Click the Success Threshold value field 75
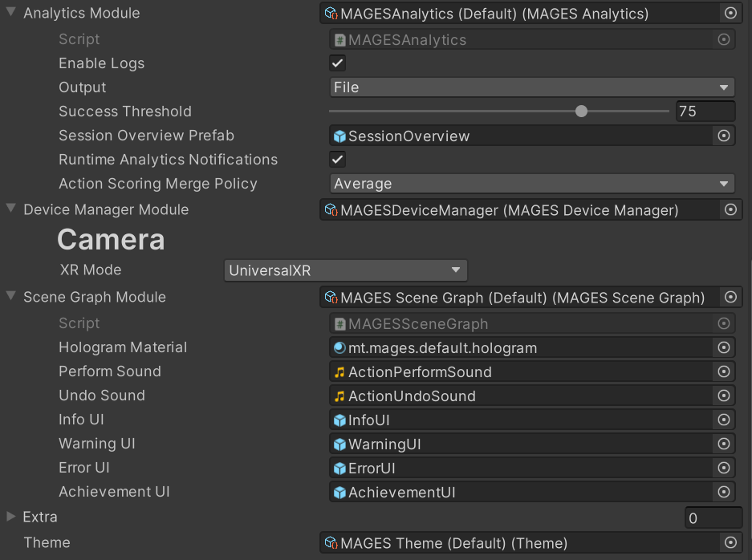This screenshot has width=752, height=560. (705, 112)
